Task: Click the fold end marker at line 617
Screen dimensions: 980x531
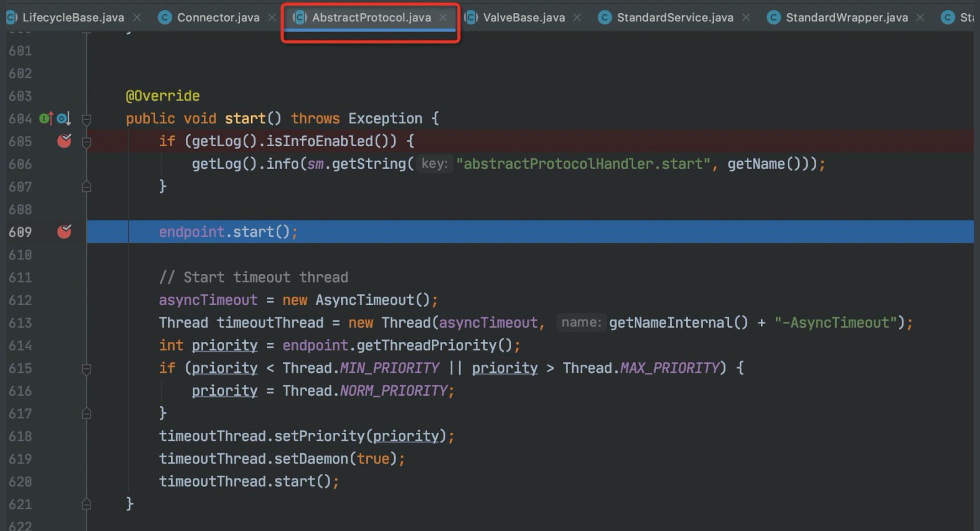Action: tap(87, 413)
